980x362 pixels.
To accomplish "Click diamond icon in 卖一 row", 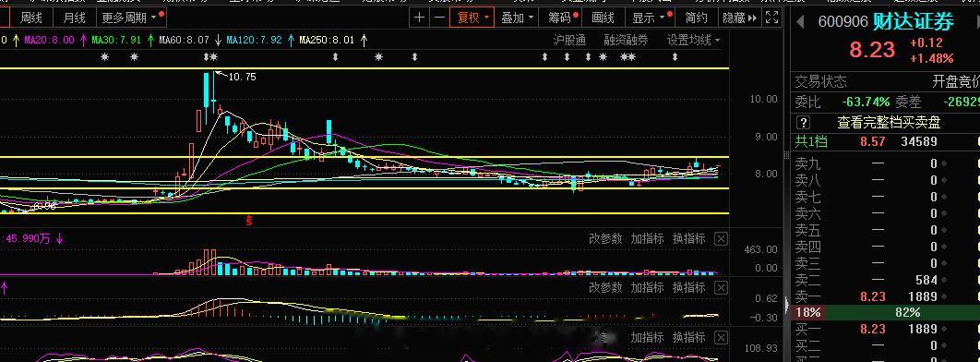I will pos(944,296).
